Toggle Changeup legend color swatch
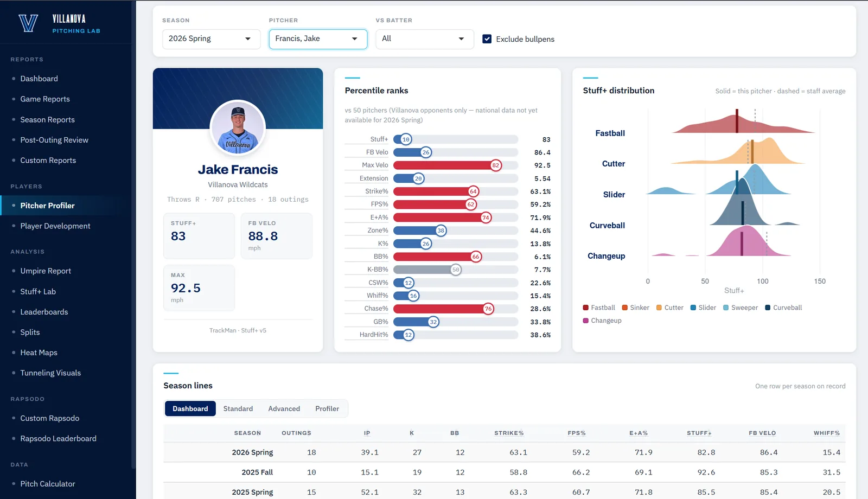The image size is (868, 499). point(586,321)
